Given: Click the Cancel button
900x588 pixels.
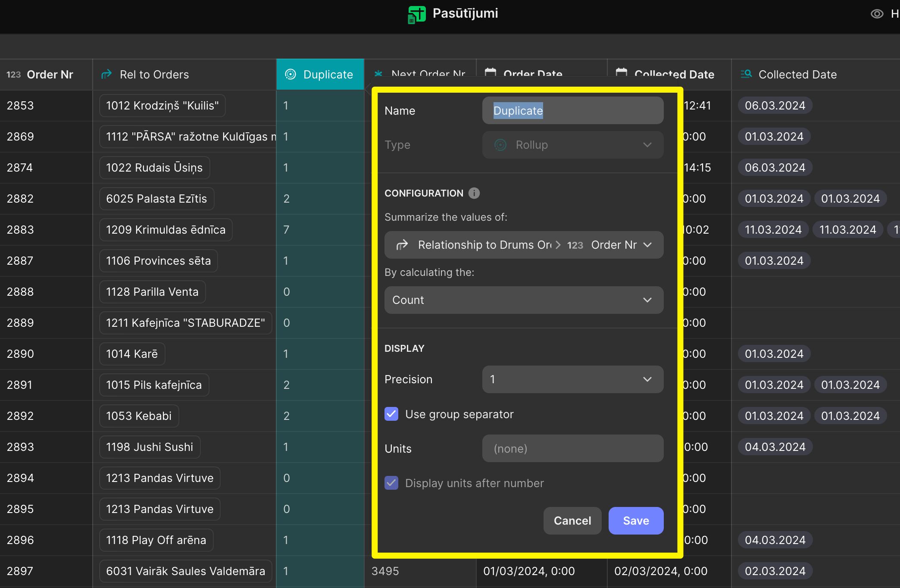Looking at the screenshot, I should click(x=572, y=521).
